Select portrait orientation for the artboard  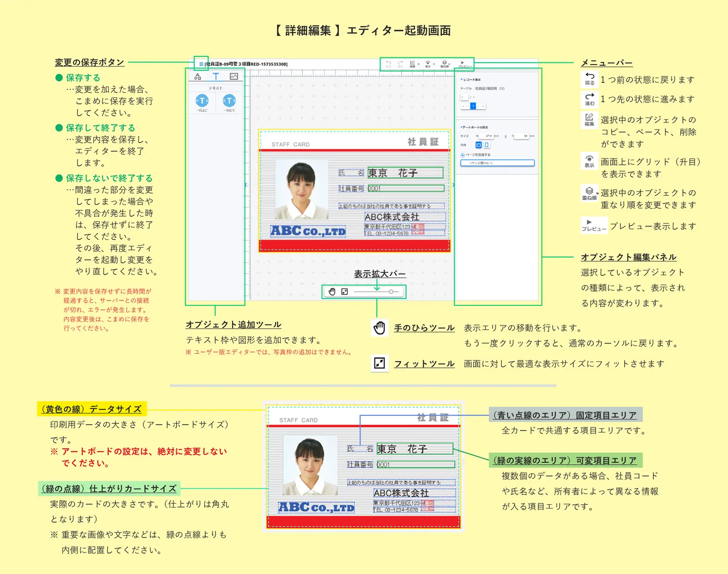[487, 145]
